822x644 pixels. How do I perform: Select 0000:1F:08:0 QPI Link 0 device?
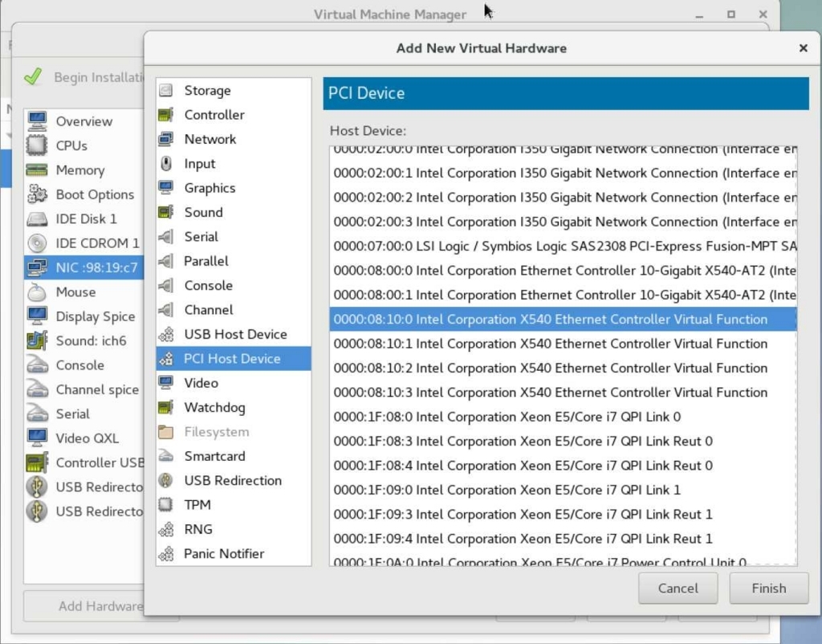pyautogui.click(x=563, y=417)
